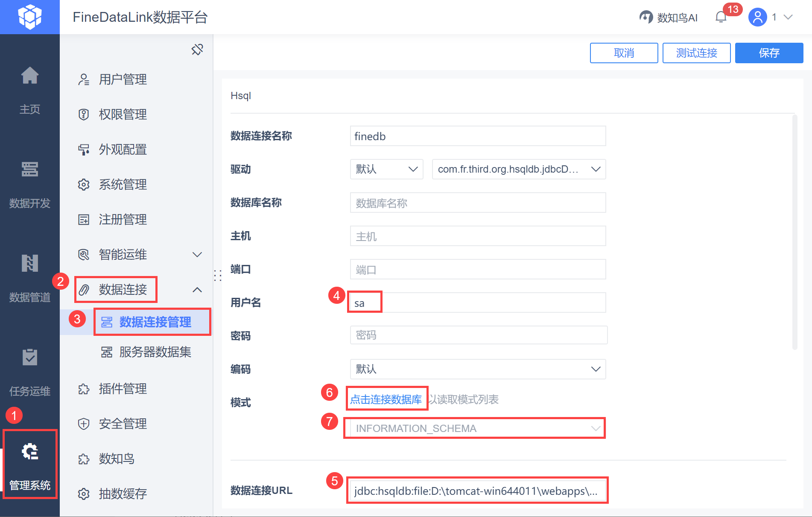Open the 编码 encoding dropdown
Viewport: 812px width, 517px height.
(x=478, y=369)
